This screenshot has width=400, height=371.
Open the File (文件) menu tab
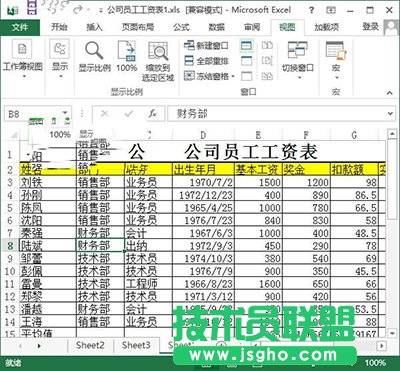[20, 27]
